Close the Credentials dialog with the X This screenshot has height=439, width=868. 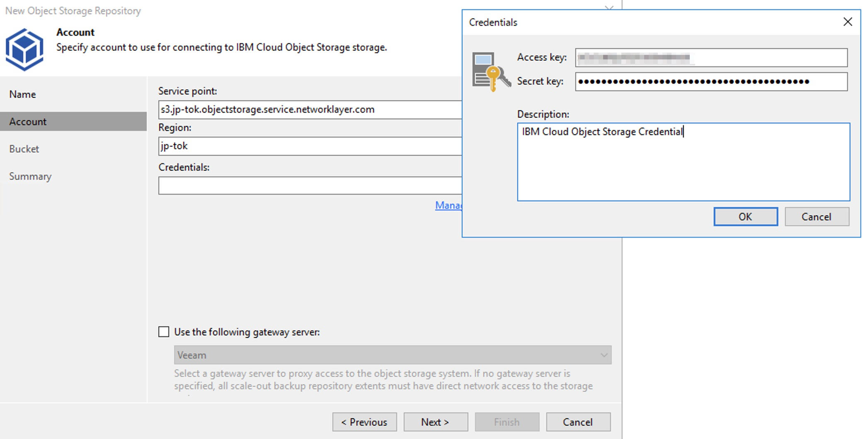[848, 22]
